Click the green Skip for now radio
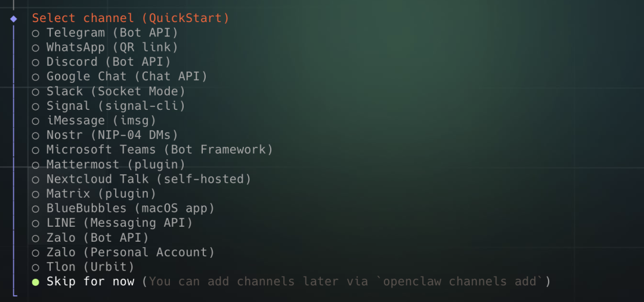Image resolution: width=644 pixels, height=302 pixels. (36, 282)
